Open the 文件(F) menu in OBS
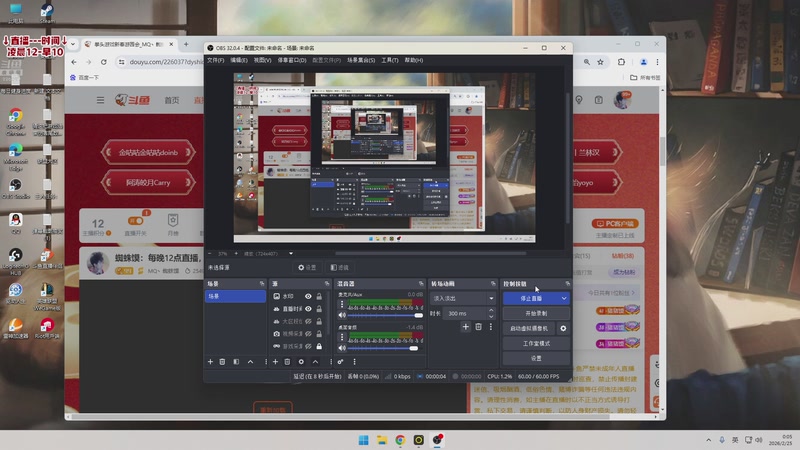The width and height of the screenshot is (800, 450). [x=215, y=60]
